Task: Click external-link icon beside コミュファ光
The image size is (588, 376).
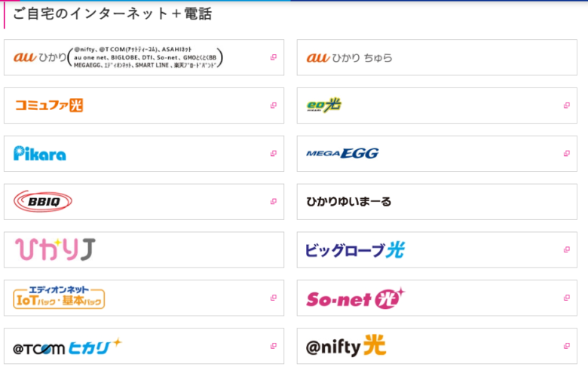Action: (x=274, y=105)
